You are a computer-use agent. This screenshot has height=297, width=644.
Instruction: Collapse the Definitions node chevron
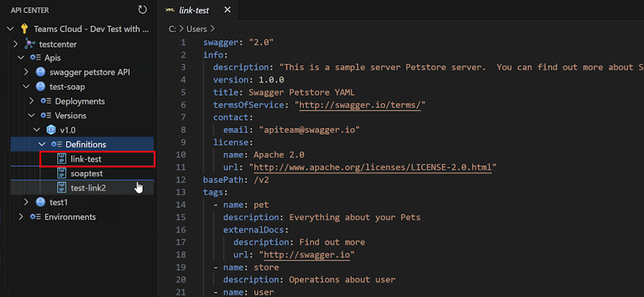(42, 144)
